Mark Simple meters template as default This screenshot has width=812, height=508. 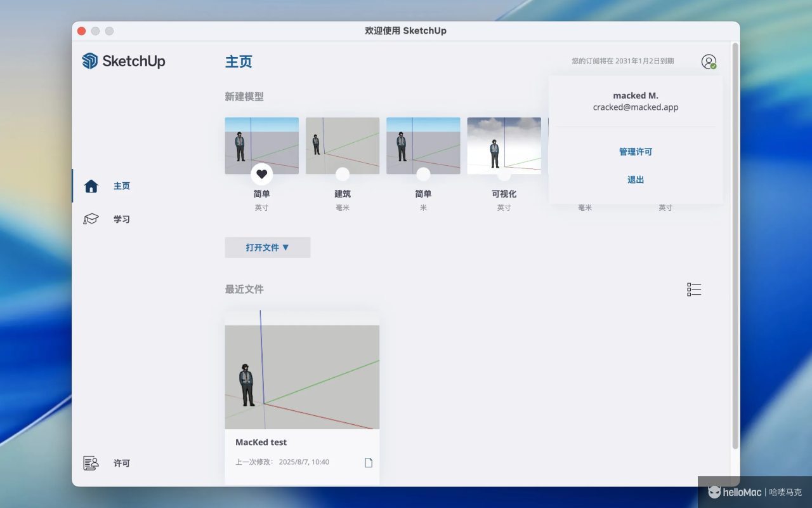pyautogui.click(x=423, y=174)
